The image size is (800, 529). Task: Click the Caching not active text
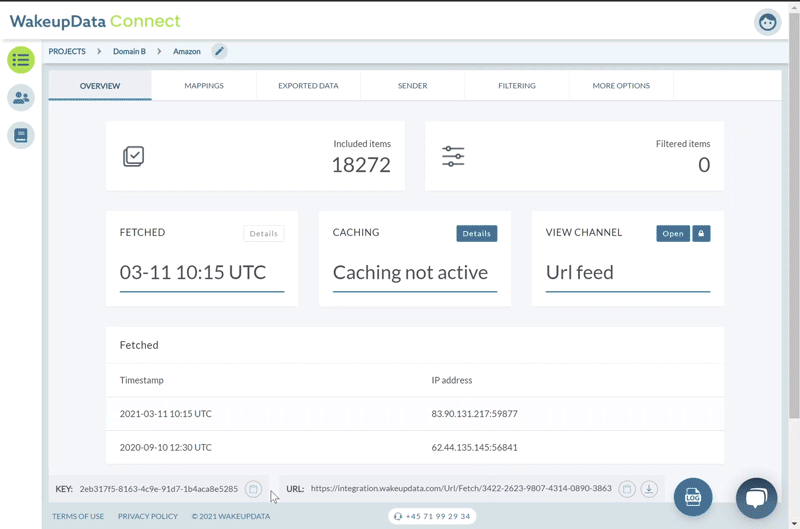pos(410,272)
